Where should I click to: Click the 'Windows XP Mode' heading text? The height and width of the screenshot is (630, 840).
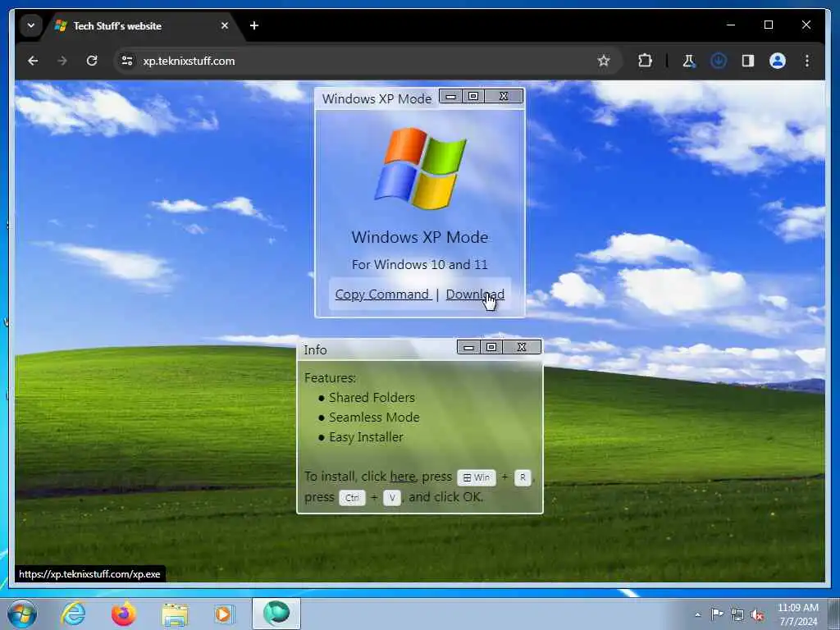pyautogui.click(x=419, y=237)
